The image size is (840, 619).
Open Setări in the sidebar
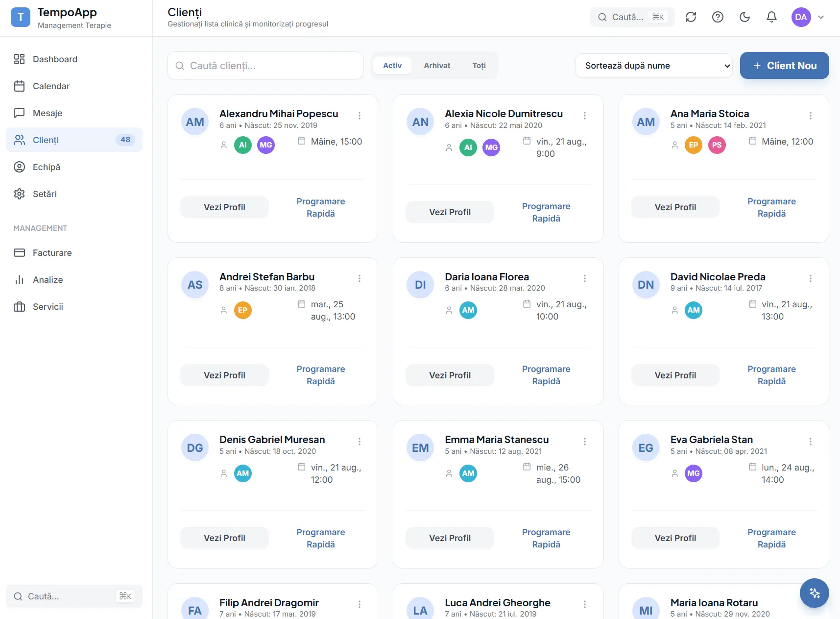click(x=74, y=194)
